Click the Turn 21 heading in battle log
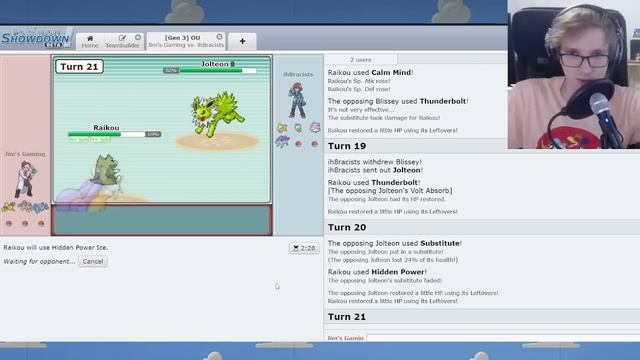This screenshot has width=640, height=360. click(347, 317)
